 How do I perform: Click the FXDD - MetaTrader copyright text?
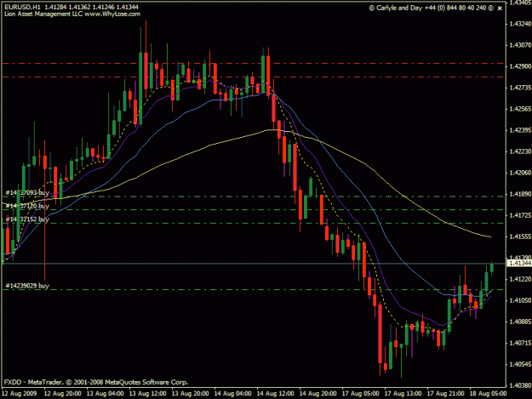[x=96, y=382]
